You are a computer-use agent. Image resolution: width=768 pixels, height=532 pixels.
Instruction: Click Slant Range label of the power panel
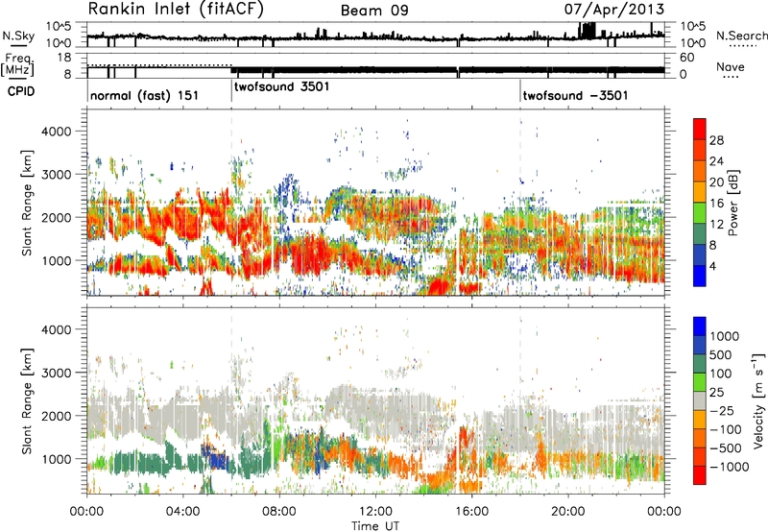(x=27, y=203)
